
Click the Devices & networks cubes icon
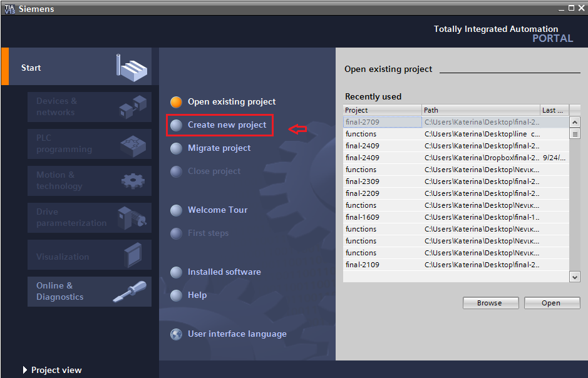(133, 107)
